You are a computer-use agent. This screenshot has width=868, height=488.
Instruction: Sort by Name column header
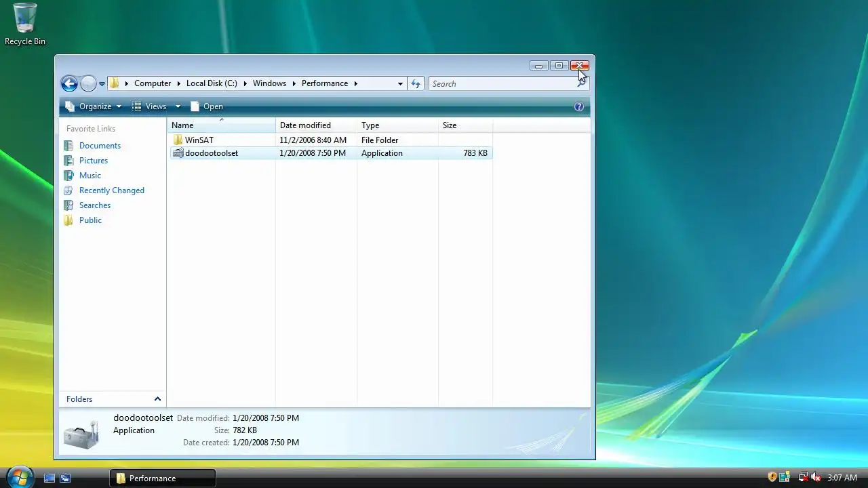click(222, 125)
